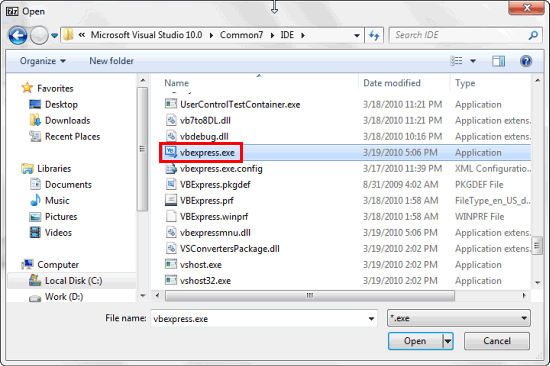The width and height of the screenshot is (550, 366).
Task: Open the File name dropdown arrow
Action: (371, 319)
